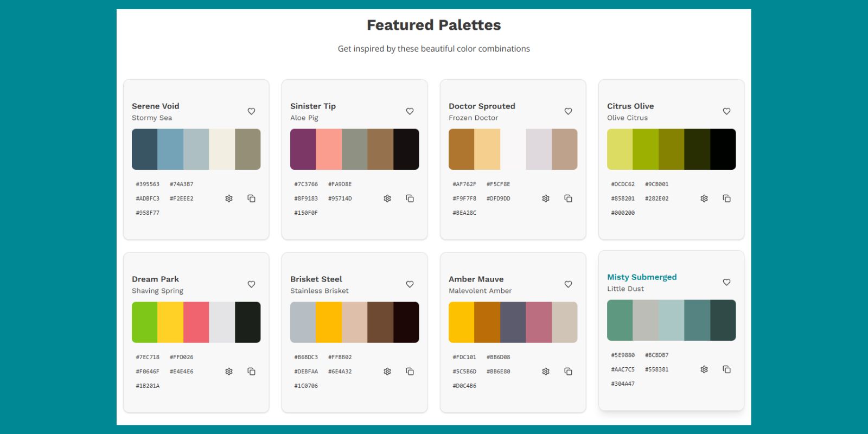Select the salmon pink swatch in Sinister Tip
This screenshot has width=868, height=434.
point(329,149)
